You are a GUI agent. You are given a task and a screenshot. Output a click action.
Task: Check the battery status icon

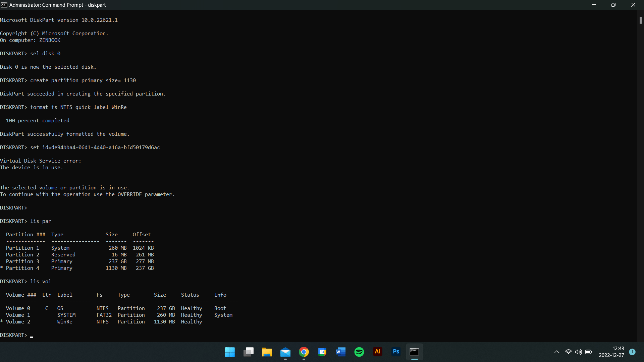pyautogui.click(x=589, y=352)
